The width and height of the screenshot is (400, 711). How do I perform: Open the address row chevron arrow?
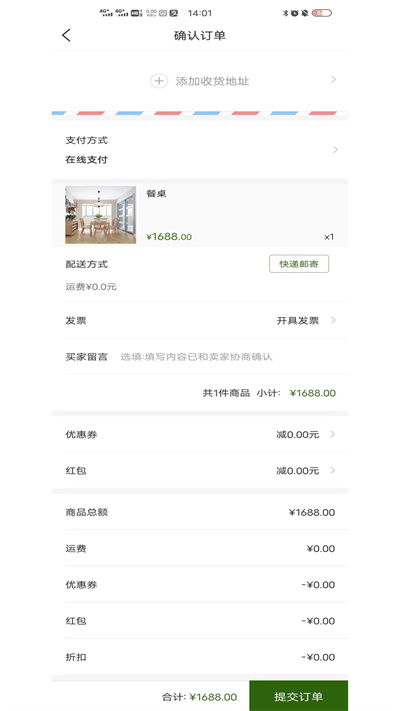[x=333, y=80]
